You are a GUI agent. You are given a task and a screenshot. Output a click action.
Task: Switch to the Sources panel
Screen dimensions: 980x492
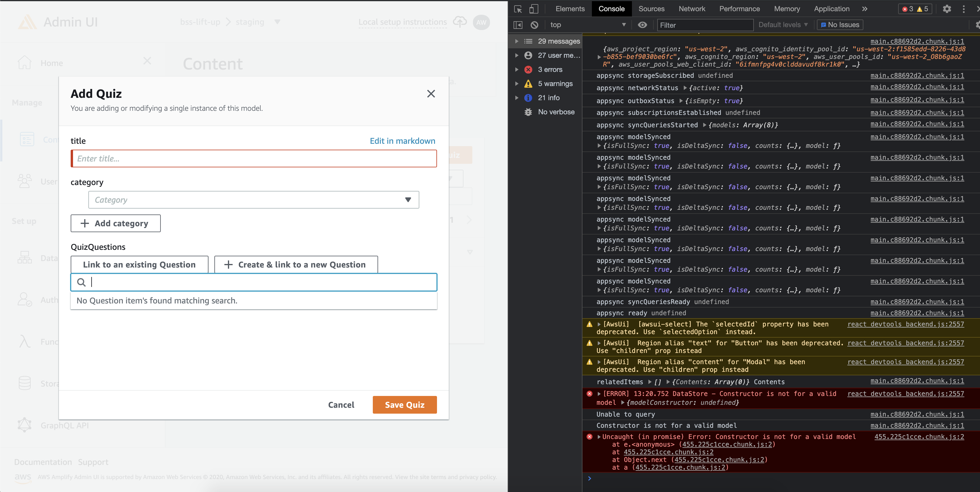651,9
